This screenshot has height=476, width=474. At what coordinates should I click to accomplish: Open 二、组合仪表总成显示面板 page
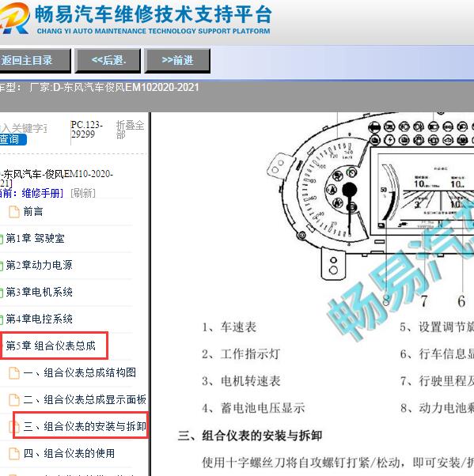(x=85, y=399)
